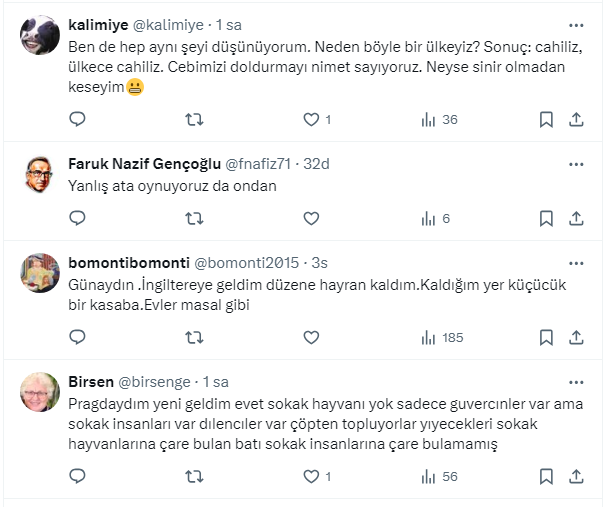This screenshot has width=612, height=507.
Task: Open more options for bomontibomonti's tweet
Action: coord(576,263)
